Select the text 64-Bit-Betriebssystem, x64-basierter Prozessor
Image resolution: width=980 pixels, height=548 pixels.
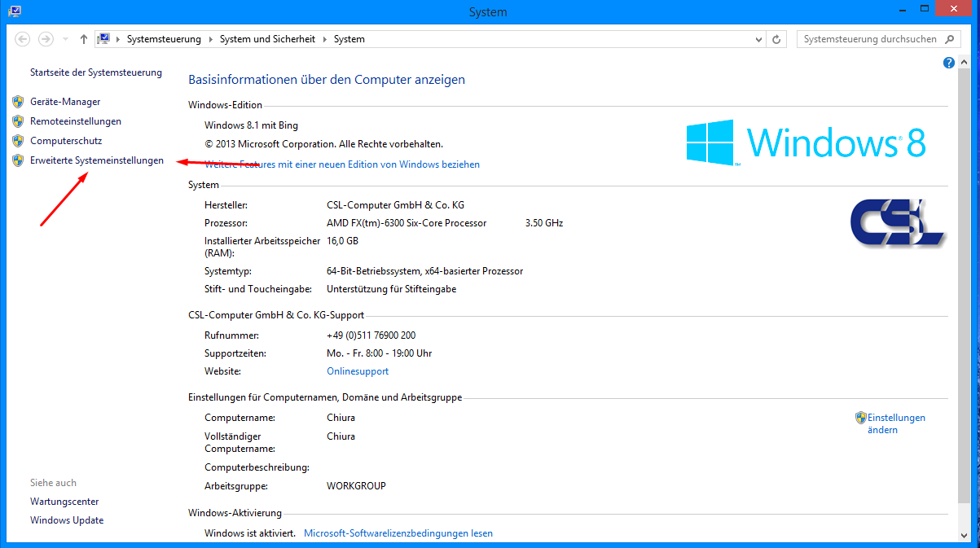(424, 271)
